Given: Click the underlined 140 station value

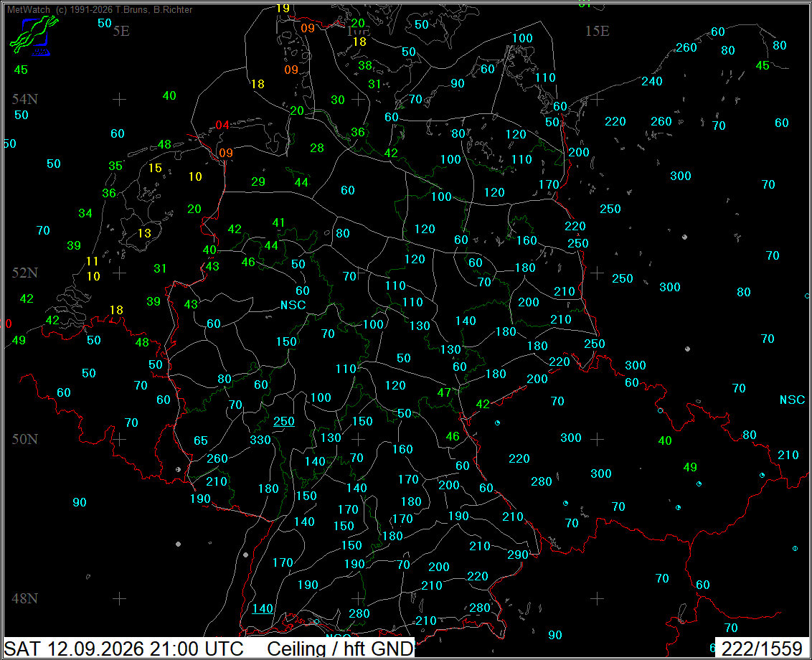Looking at the screenshot, I should [x=263, y=609].
